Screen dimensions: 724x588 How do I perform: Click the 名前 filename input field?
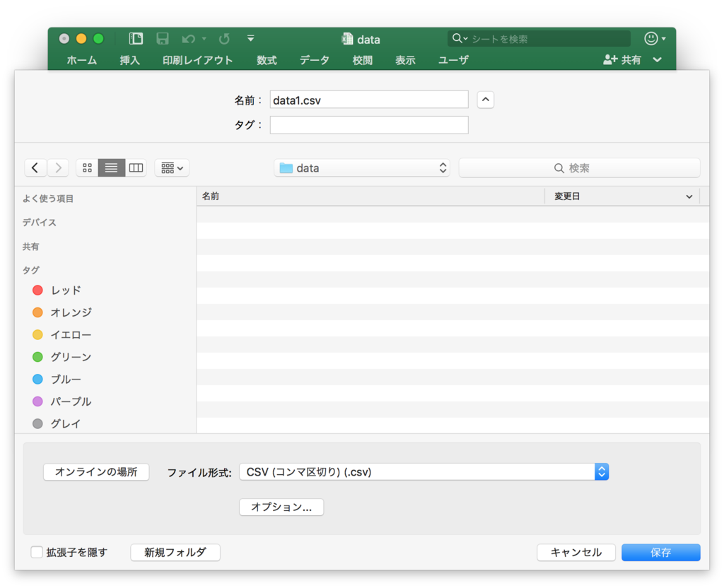(x=368, y=100)
